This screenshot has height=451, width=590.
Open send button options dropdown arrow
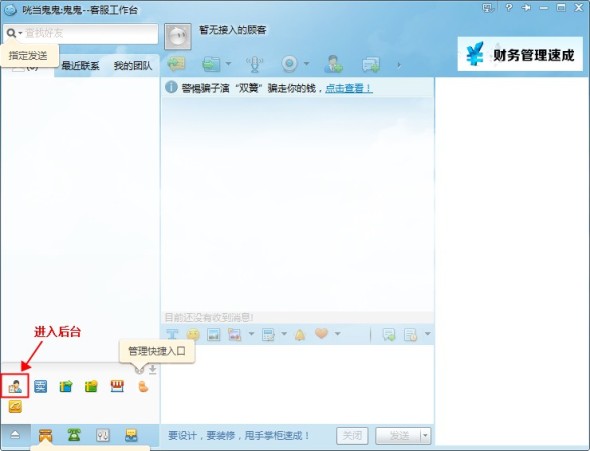[425, 436]
